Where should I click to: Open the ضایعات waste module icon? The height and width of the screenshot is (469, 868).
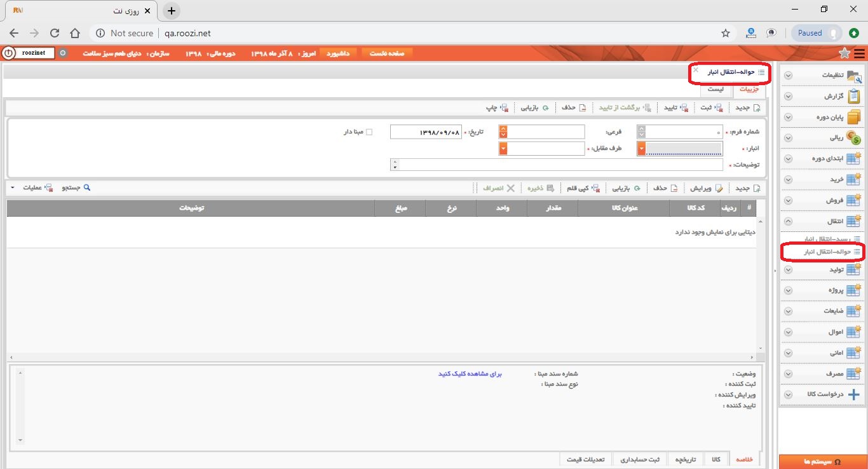(853, 311)
